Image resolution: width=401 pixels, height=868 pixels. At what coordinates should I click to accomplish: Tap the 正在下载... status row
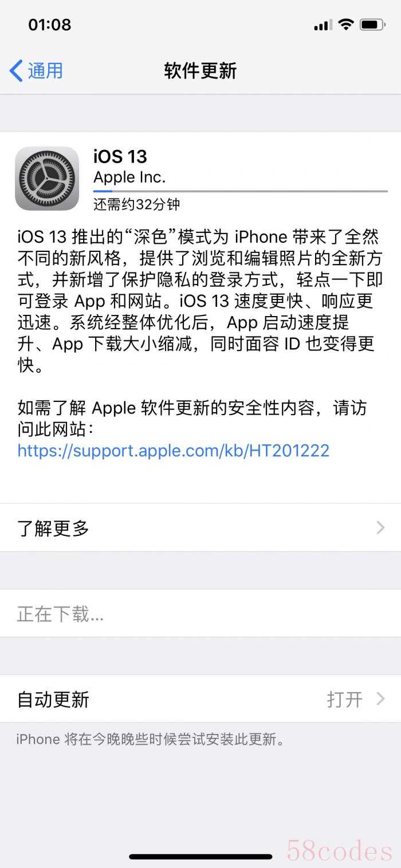pyautogui.click(x=200, y=614)
